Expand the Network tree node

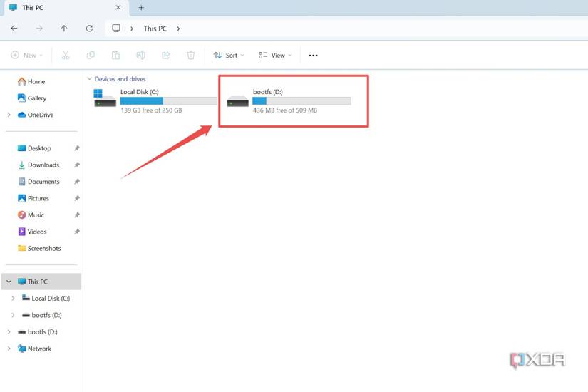[x=9, y=349]
